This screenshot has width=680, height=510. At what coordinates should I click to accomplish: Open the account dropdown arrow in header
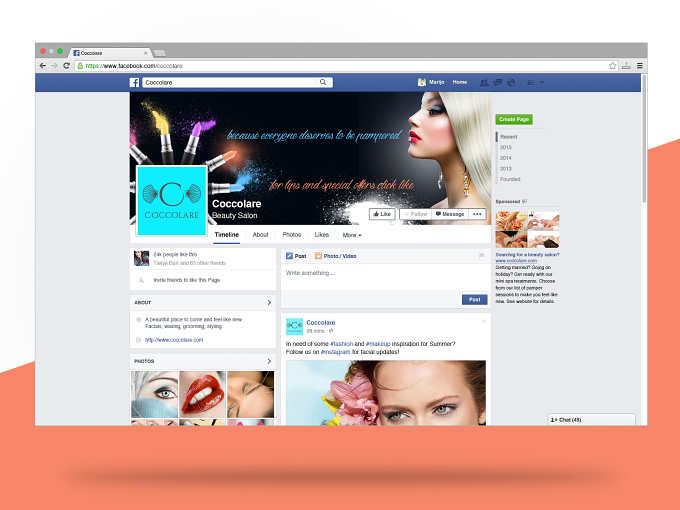[x=542, y=82]
